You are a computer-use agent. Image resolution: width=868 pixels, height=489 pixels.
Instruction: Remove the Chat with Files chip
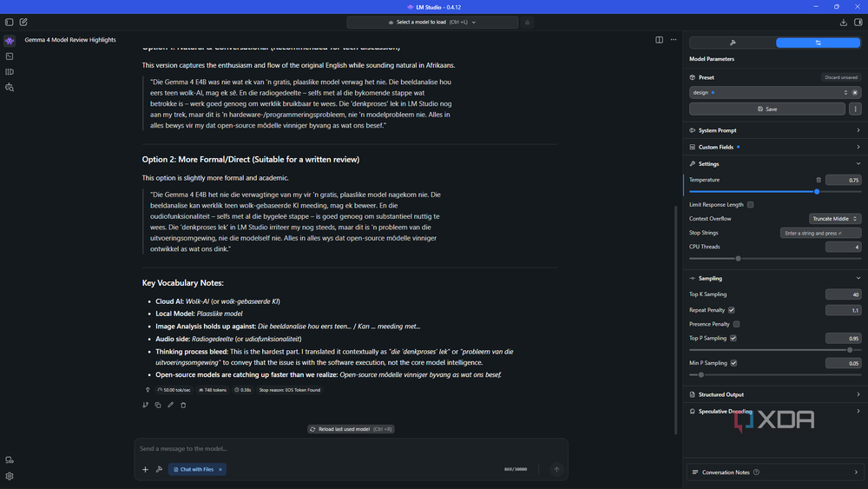click(x=220, y=469)
